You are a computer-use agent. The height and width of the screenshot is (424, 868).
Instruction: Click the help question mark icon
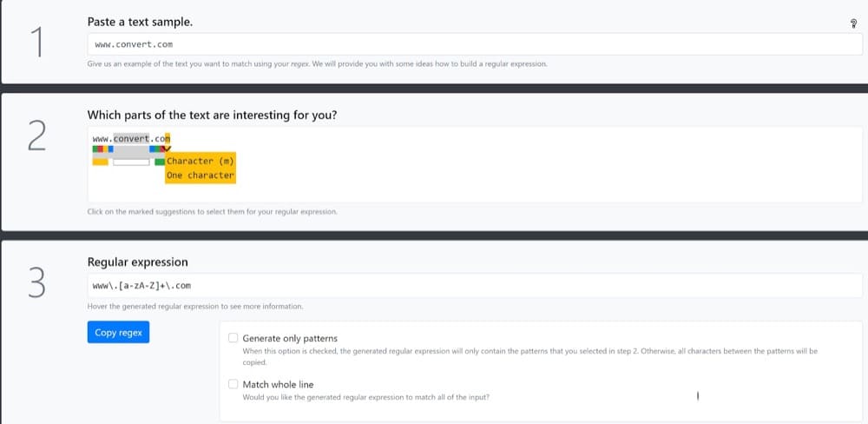pyautogui.click(x=854, y=25)
